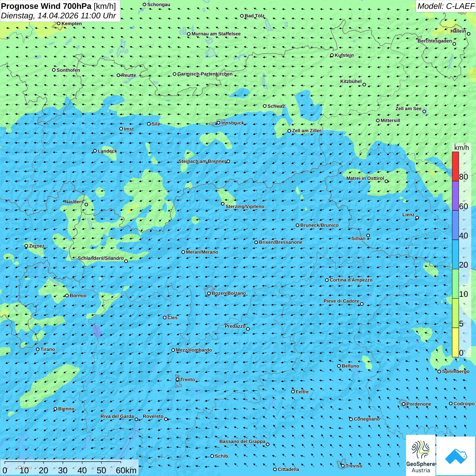476x476 pixels.
Task: Click the Lienz city label
Action: [408, 215]
